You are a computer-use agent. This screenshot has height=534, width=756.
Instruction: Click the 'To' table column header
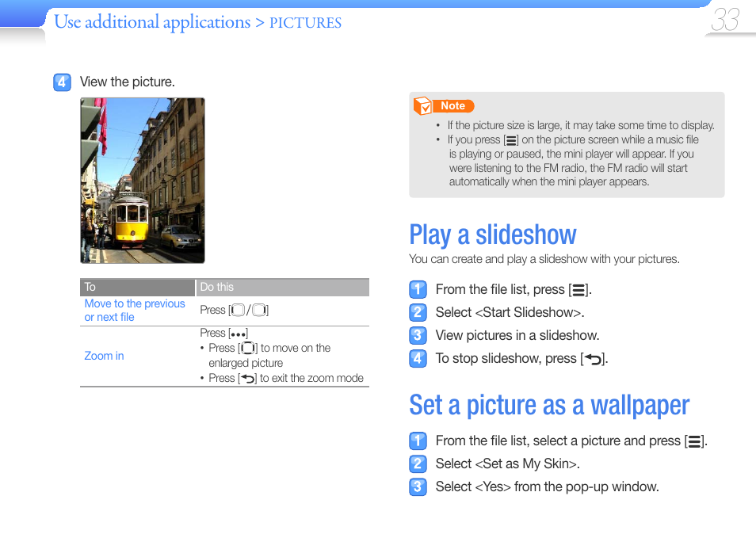click(x=137, y=287)
